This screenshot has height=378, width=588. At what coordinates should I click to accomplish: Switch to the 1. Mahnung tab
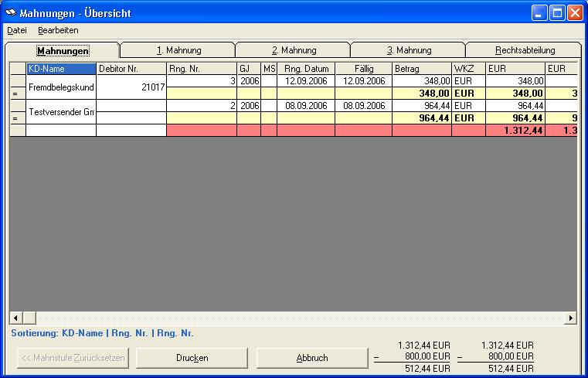178,50
